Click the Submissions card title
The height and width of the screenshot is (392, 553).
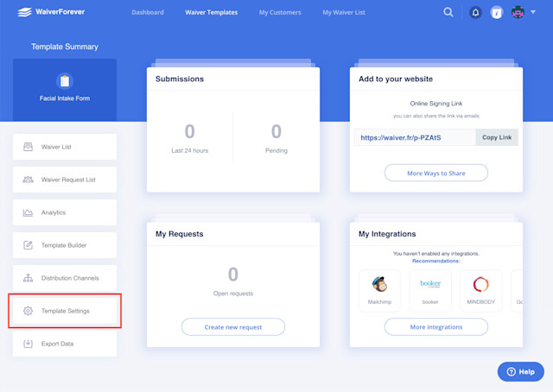pos(180,79)
